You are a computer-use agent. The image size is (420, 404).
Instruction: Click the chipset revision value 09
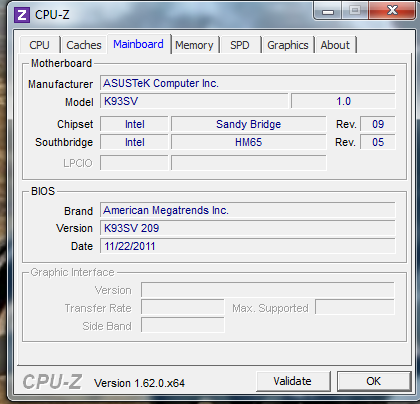378,124
